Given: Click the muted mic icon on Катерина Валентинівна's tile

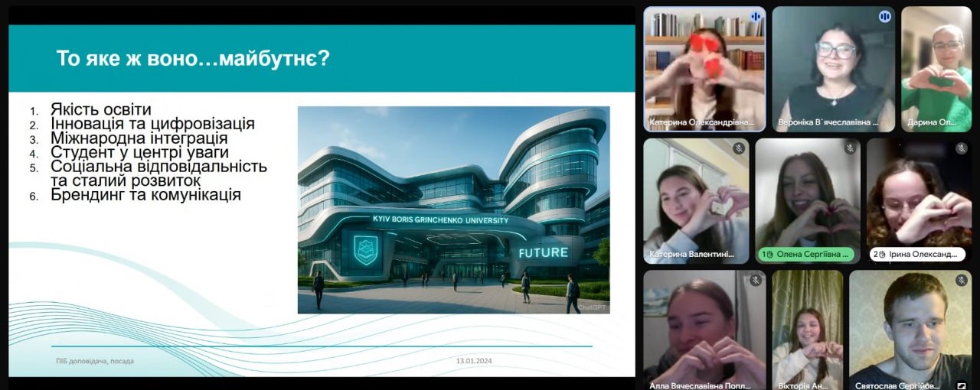Looking at the screenshot, I should click(738, 148).
